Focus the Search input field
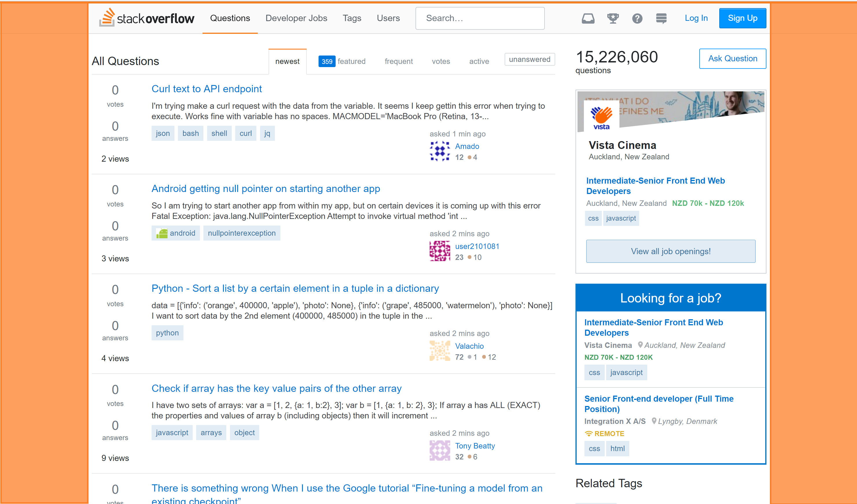 479,18
